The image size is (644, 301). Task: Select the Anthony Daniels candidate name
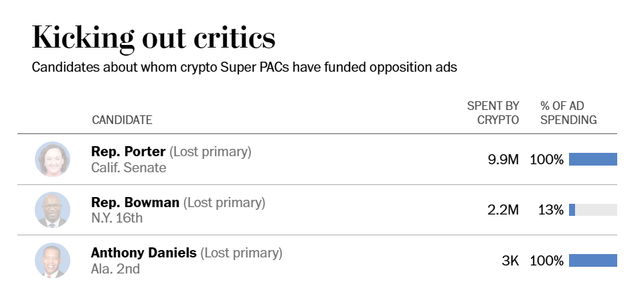(x=144, y=253)
